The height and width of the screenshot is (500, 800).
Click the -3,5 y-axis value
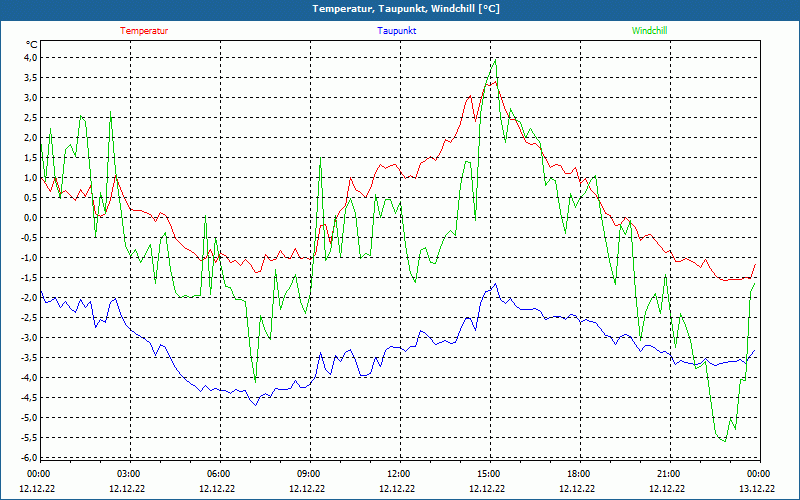29,358
